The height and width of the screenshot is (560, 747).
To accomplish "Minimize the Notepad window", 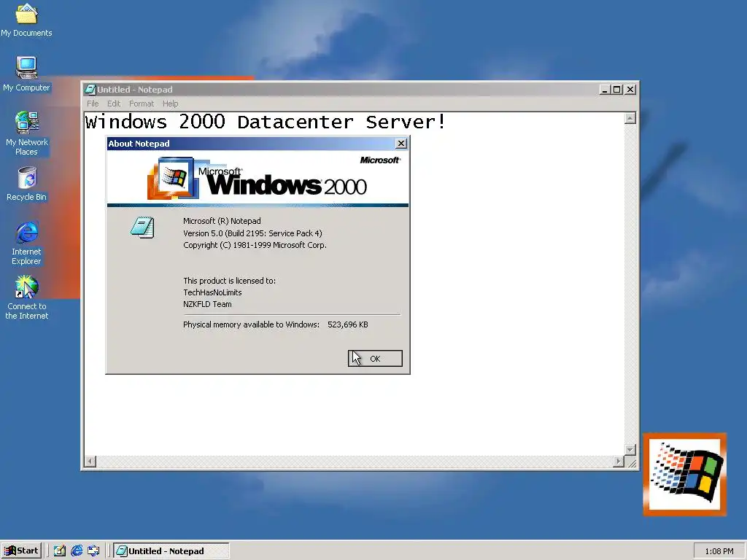I will pyautogui.click(x=605, y=90).
